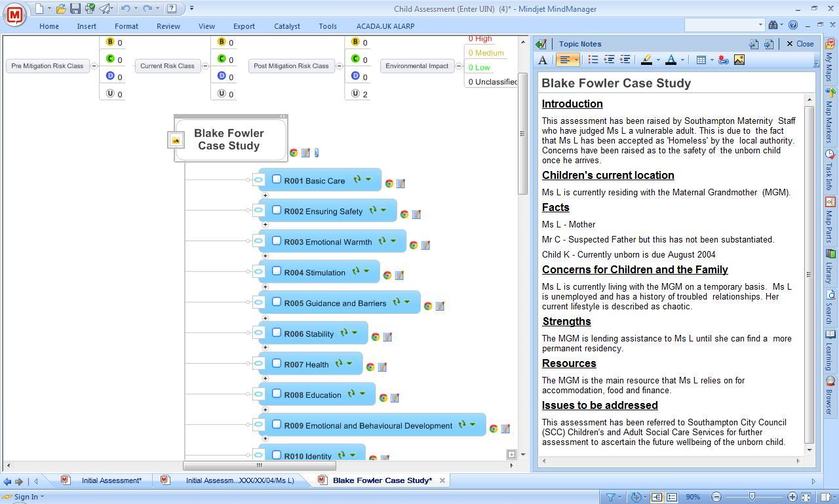
Task: Open the MindManager application button
Action: coord(15,14)
